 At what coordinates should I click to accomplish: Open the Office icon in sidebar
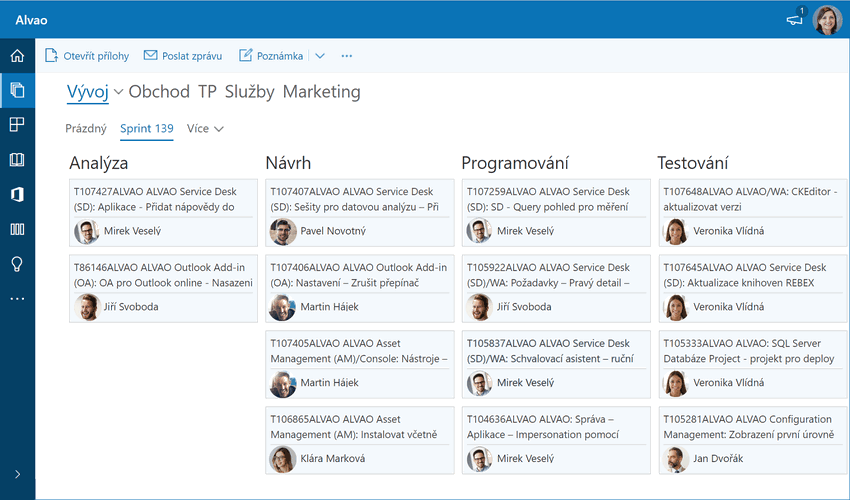17,194
